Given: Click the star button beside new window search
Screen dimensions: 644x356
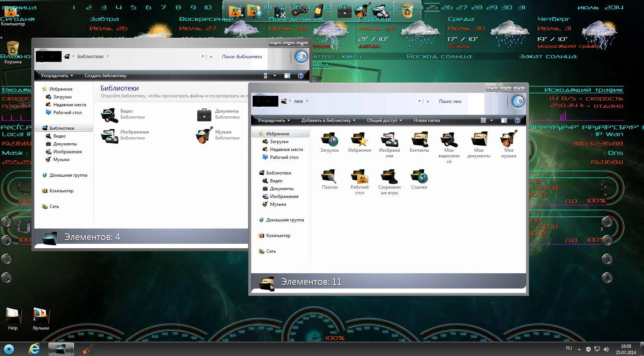Looking at the screenshot, I should coord(518,101).
